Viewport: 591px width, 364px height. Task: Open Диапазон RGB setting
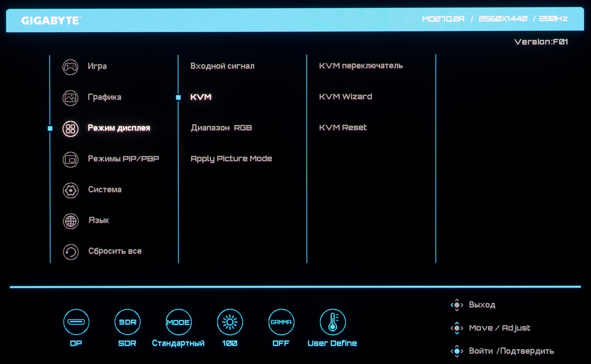(221, 128)
